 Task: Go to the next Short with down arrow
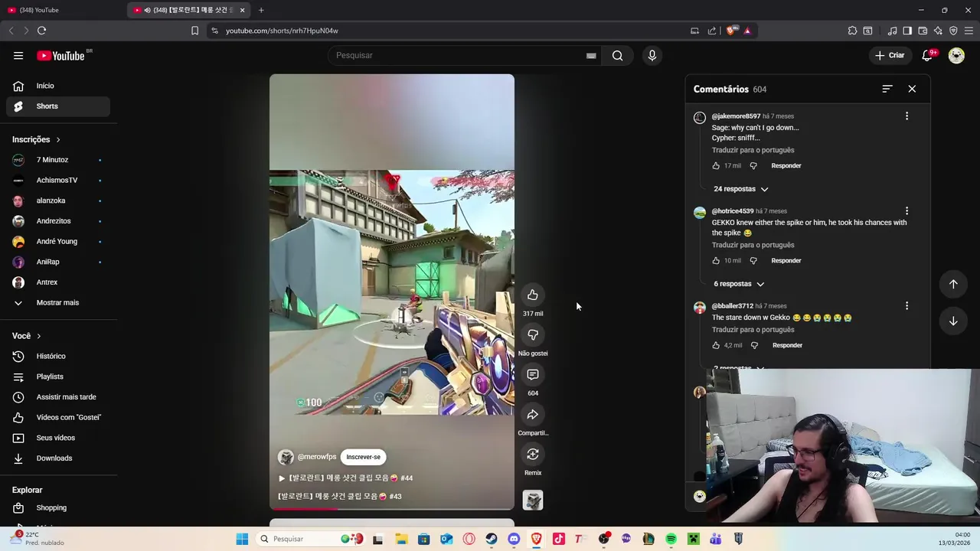pos(953,321)
